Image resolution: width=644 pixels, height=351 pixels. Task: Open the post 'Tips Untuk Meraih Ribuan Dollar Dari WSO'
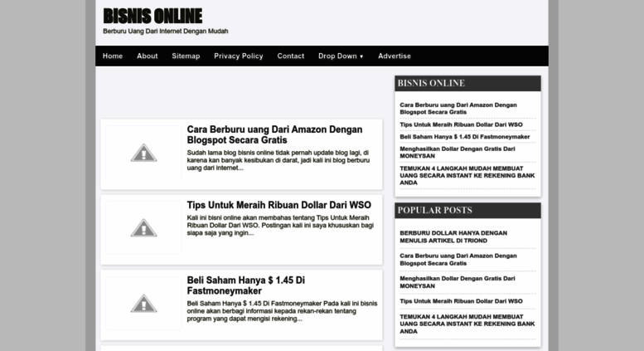click(278, 205)
